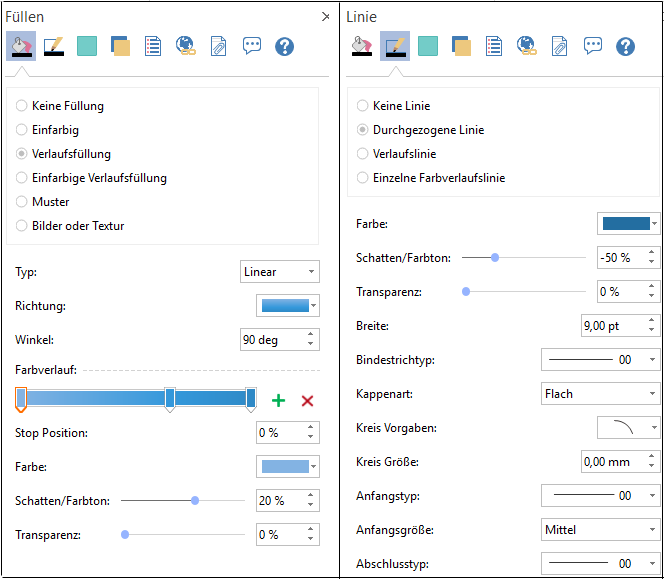Open Anfangstyp dropdown
The height and width of the screenshot is (579, 664).
[600, 496]
